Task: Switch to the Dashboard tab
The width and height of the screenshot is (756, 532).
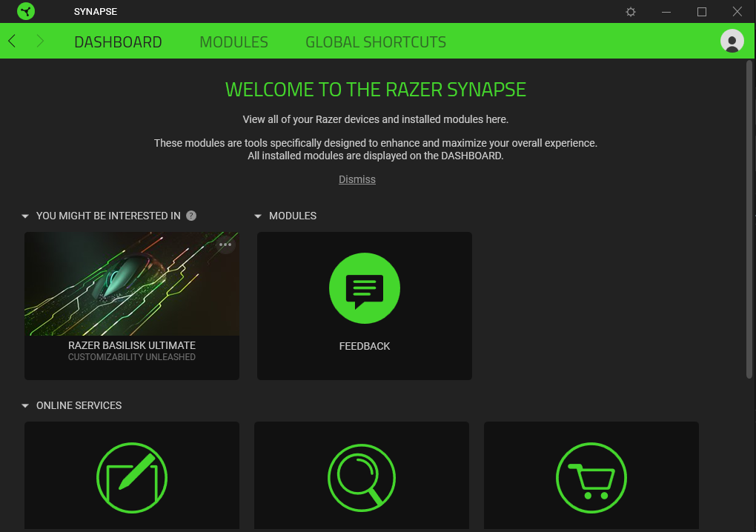Action: [x=118, y=42]
